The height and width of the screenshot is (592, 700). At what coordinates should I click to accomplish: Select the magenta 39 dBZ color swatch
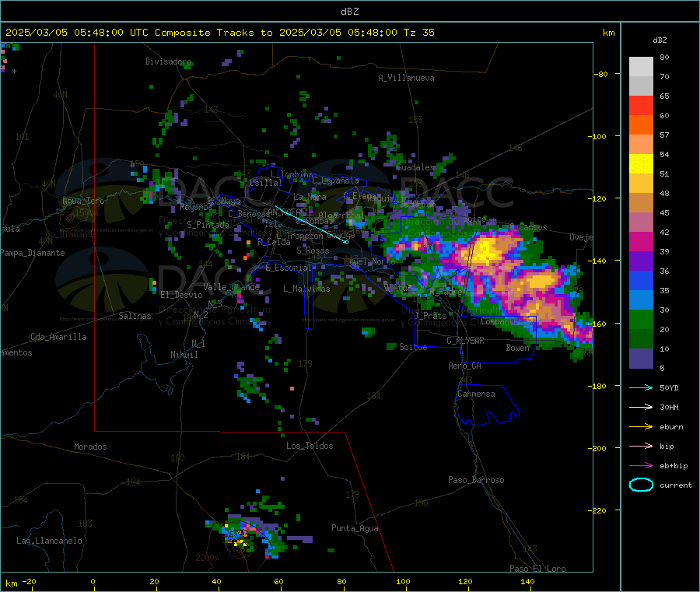[641, 241]
